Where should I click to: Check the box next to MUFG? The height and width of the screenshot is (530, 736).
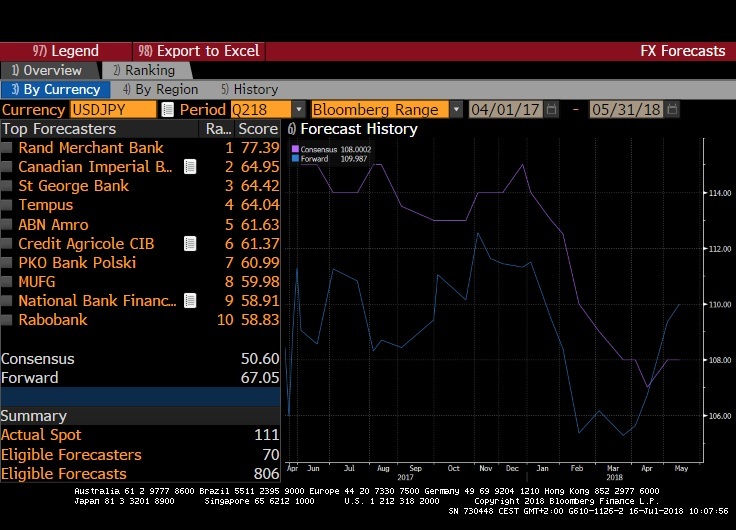(7, 282)
